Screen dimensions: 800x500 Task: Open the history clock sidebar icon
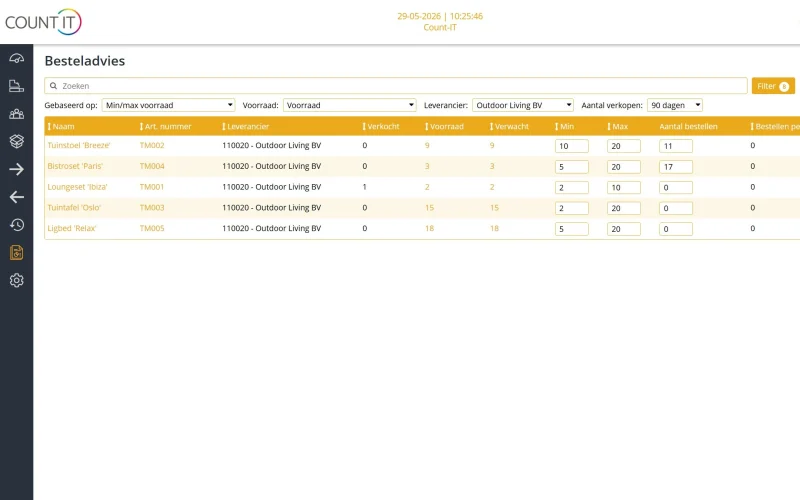pos(16,224)
